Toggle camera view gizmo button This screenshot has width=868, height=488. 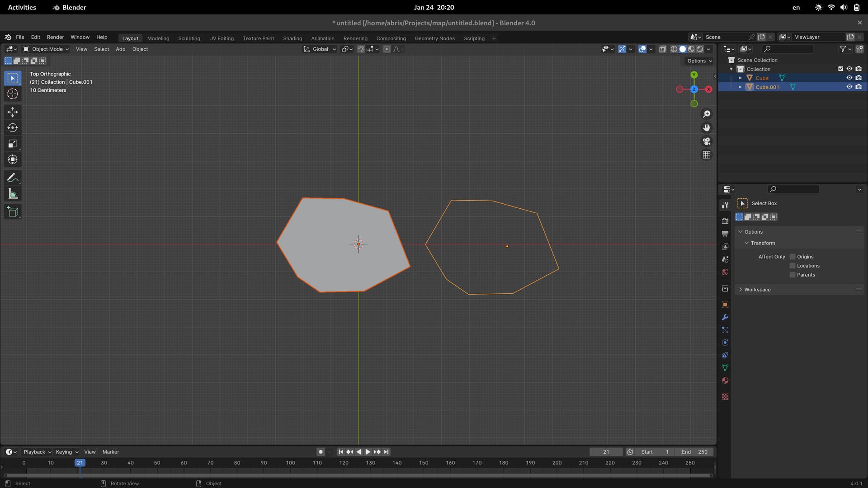click(x=707, y=141)
